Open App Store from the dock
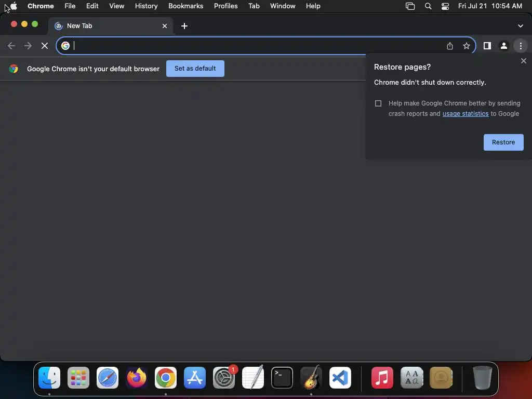This screenshot has height=399, width=532. (x=195, y=378)
